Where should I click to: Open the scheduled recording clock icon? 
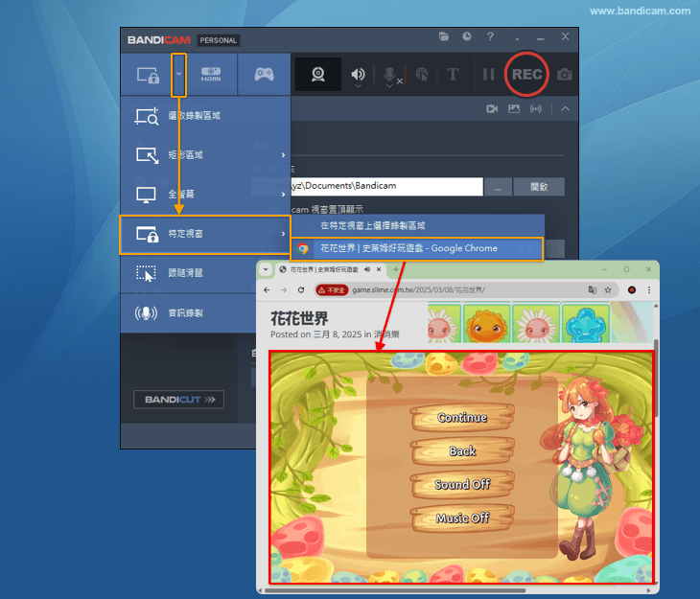click(466, 36)
